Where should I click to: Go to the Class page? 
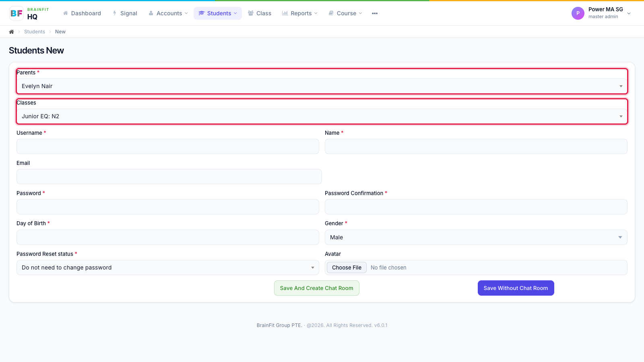tap(260, 13)
